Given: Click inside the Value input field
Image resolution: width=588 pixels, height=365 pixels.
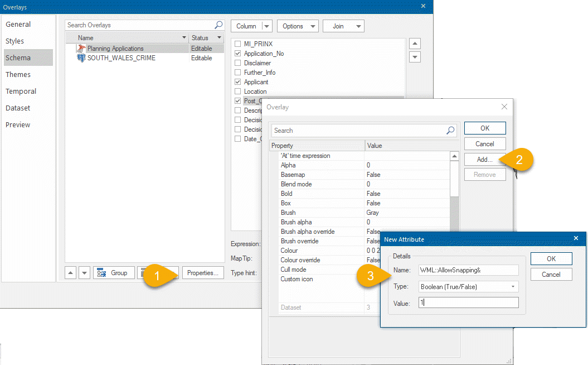Looking at the screenshot, I should 468,303.
